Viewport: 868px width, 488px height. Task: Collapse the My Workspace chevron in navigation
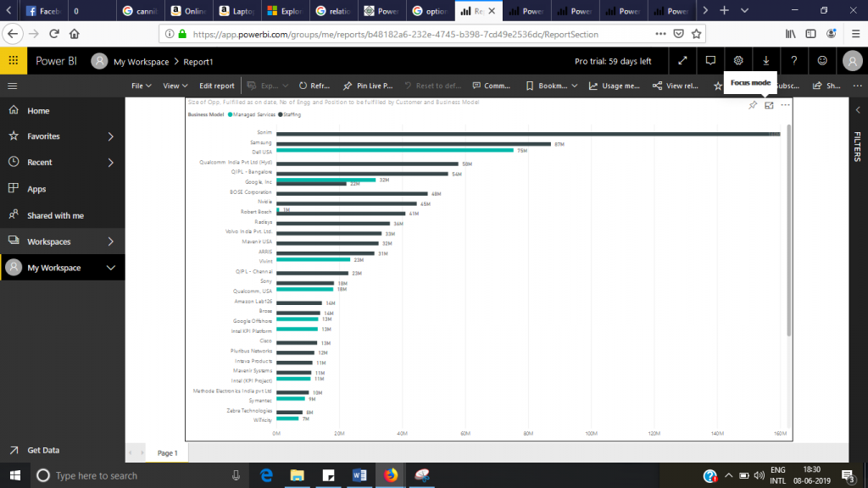pos(111,268)
